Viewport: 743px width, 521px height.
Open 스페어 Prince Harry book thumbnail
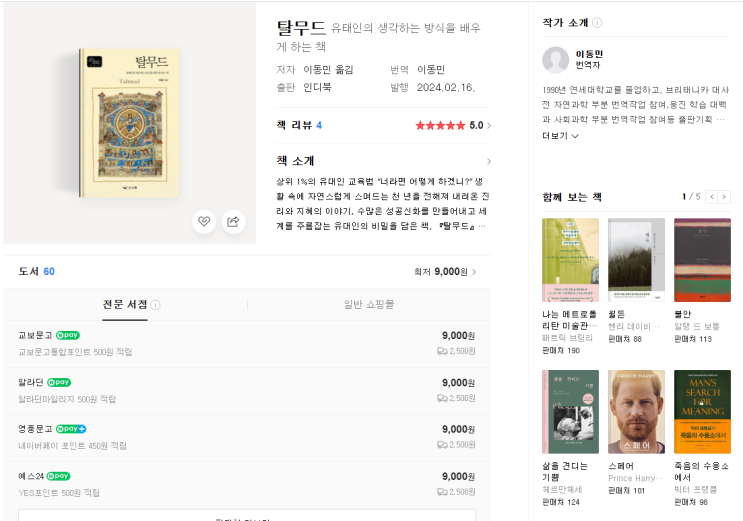[636, 411]
